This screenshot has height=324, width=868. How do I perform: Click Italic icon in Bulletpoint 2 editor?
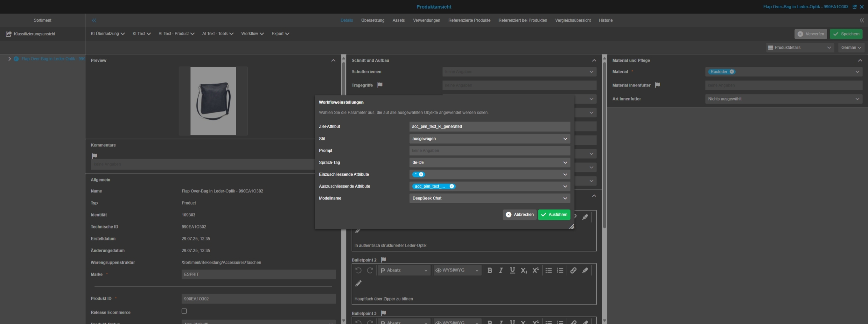point(501,270)
